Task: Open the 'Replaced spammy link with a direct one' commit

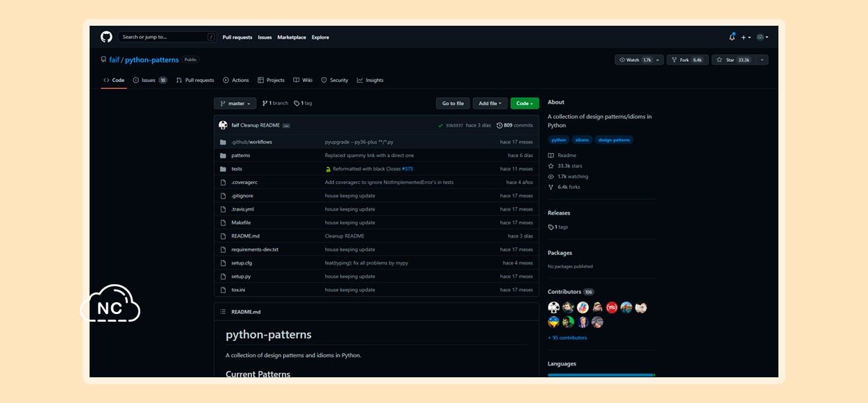Action: click(369, 156)
